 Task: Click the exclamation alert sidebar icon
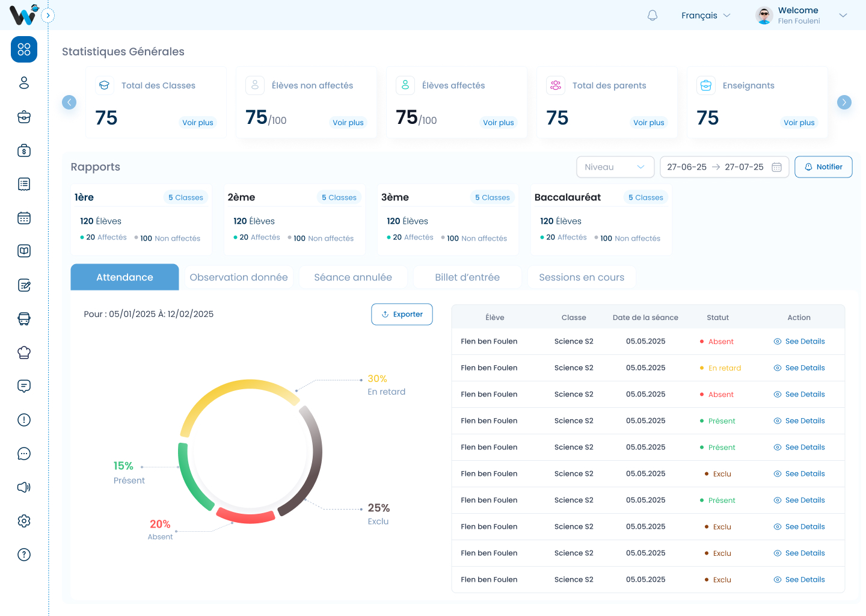coord(24,420)
